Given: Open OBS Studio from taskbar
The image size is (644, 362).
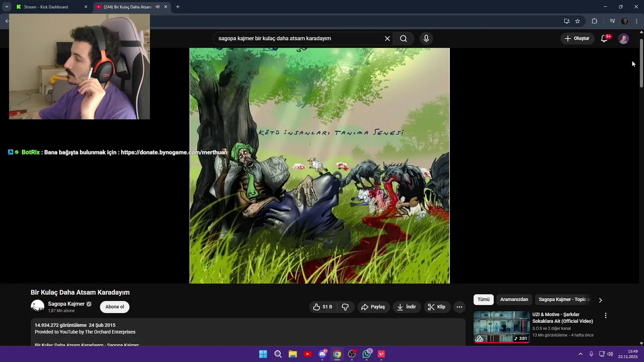Looking at the screenshot, I should [x=352, y=354].
